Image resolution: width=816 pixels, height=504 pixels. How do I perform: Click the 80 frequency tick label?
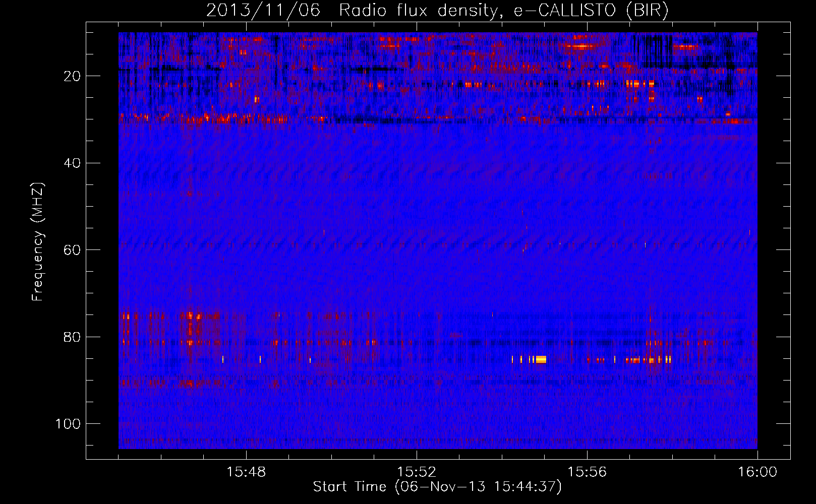[72, 337]
